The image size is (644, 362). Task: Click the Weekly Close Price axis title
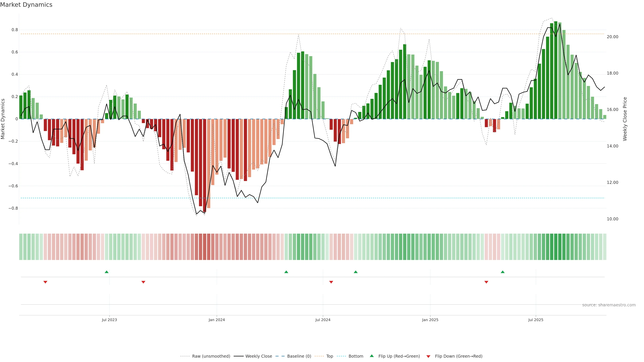(x=625, y=119)
